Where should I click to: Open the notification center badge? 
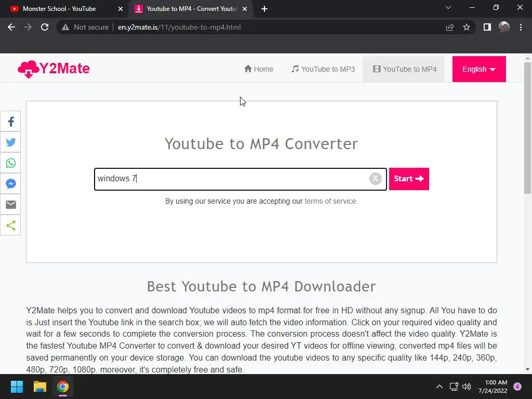point(517,387)
